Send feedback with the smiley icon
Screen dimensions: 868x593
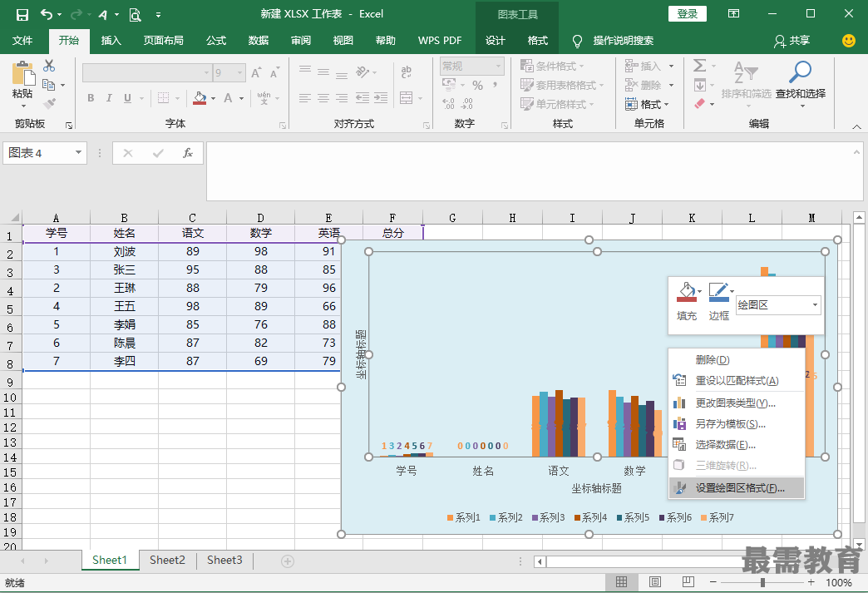pos(849,41)
